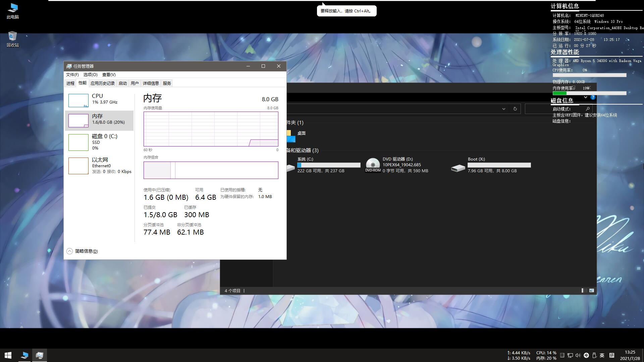Screen dimensions: 644x362
Task: Select 磁盘 0 (C:) performance item
Action: (x=99, y=142)
